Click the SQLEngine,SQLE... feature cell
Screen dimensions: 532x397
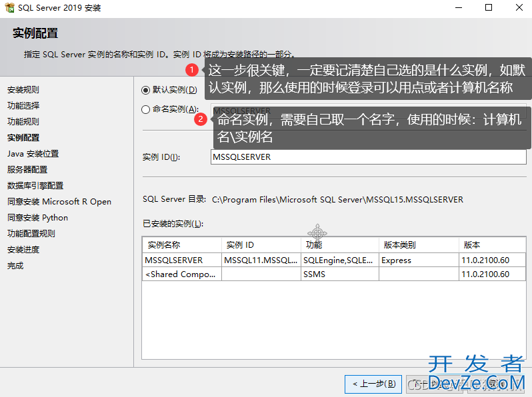(339, 260)
